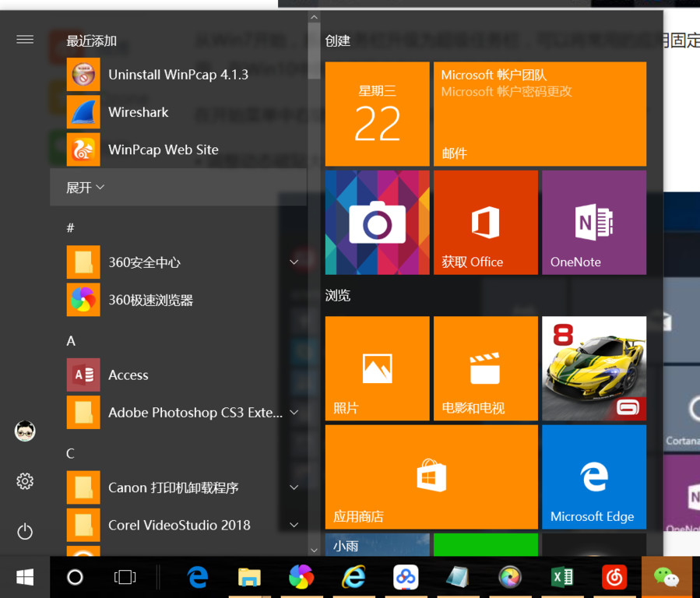Expand the recently added list with 展开
Screen dimensions: 700x598
pos(178,188)
